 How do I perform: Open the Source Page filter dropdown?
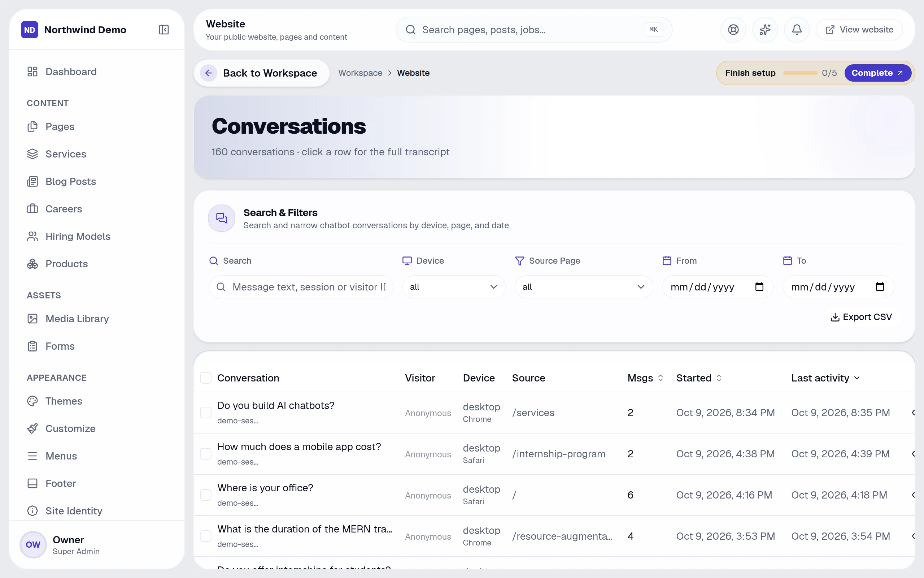pos(583,287)
